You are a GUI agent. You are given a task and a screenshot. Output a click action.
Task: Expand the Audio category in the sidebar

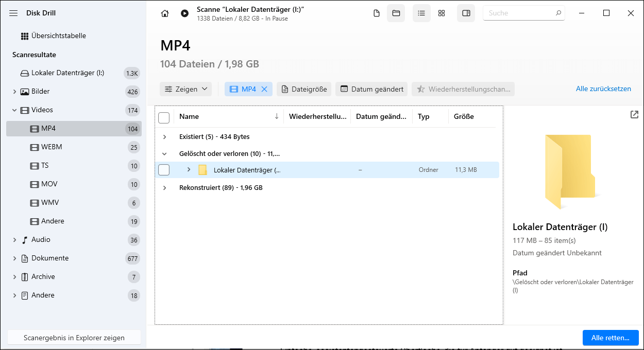click(13, 239)
